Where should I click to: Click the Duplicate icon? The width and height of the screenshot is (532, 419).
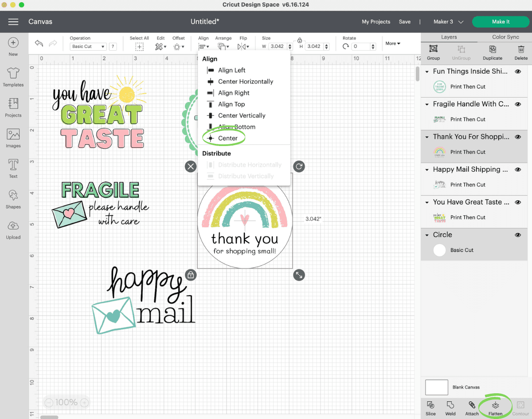(x=493, y=49)
